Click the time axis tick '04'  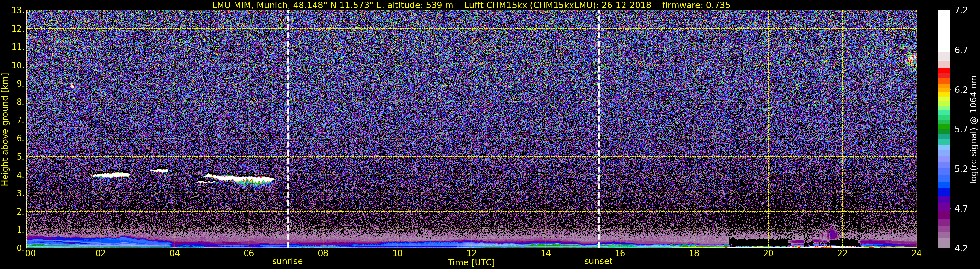coord(175,253)
